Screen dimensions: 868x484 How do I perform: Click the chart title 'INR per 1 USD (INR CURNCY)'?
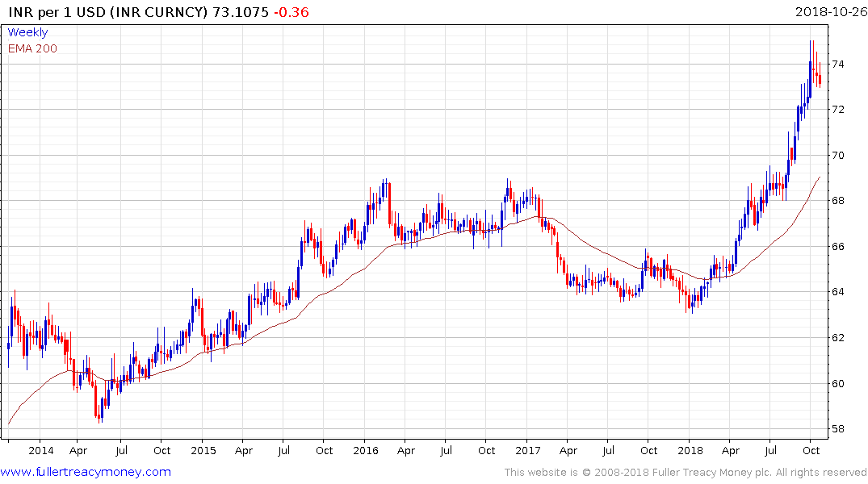tap(108, 12)
